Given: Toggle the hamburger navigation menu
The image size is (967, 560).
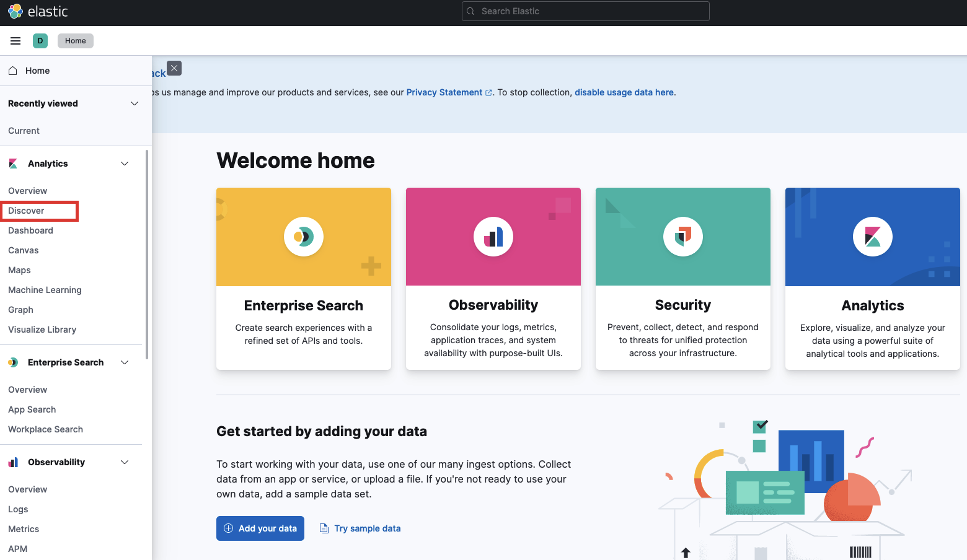Looking at the screenshot, I should (15, 41).
